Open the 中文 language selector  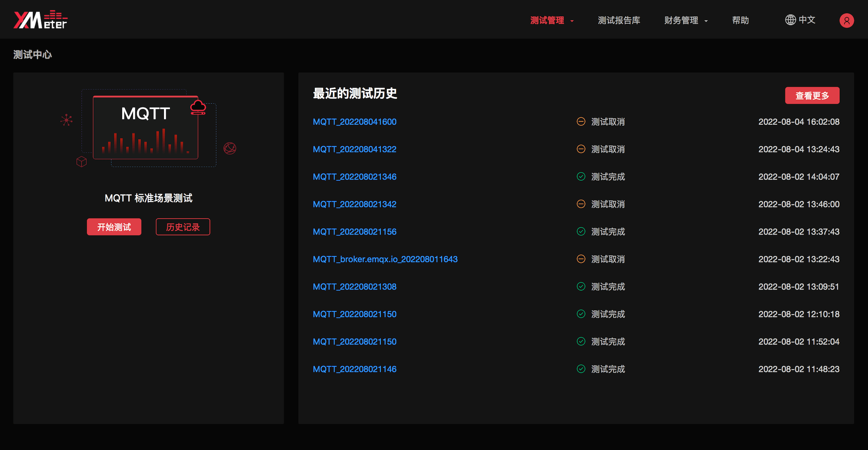click(807, 20)
